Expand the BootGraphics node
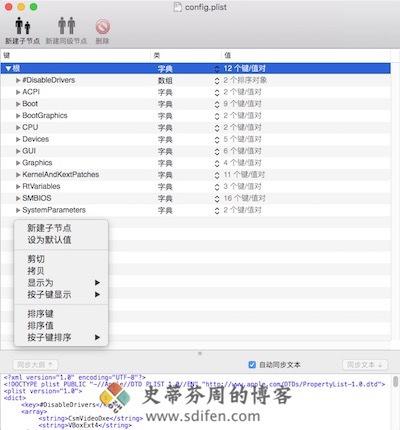Screen dimensions: 400x430 pos(18,116)
